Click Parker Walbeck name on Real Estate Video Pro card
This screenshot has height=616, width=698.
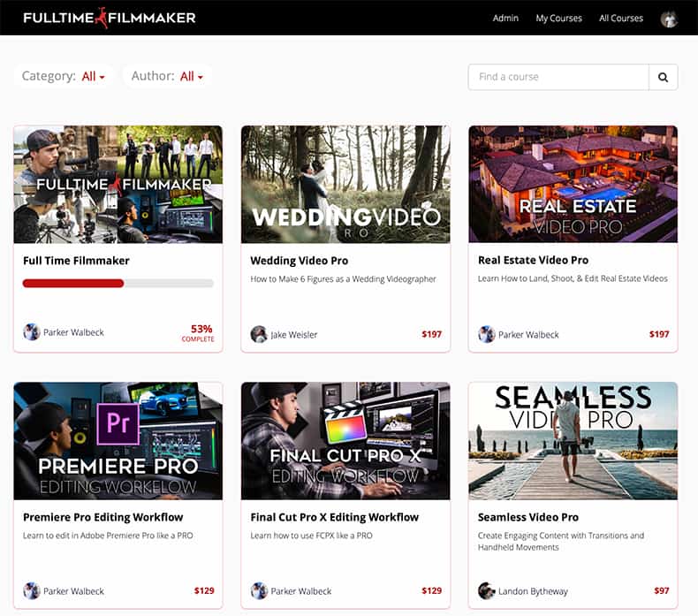coord(528,335)
